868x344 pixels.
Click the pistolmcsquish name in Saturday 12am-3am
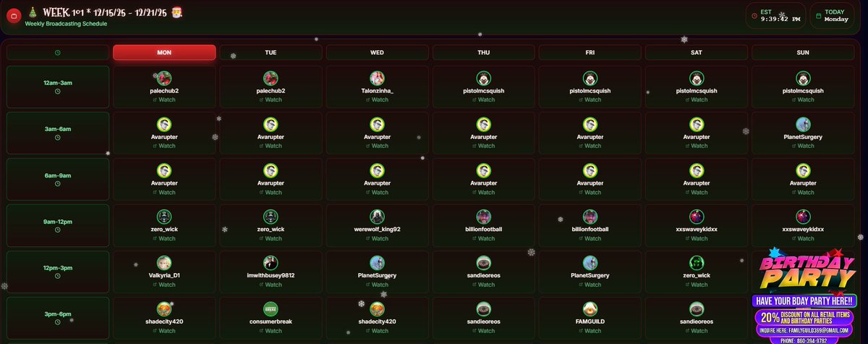[696, 91]
